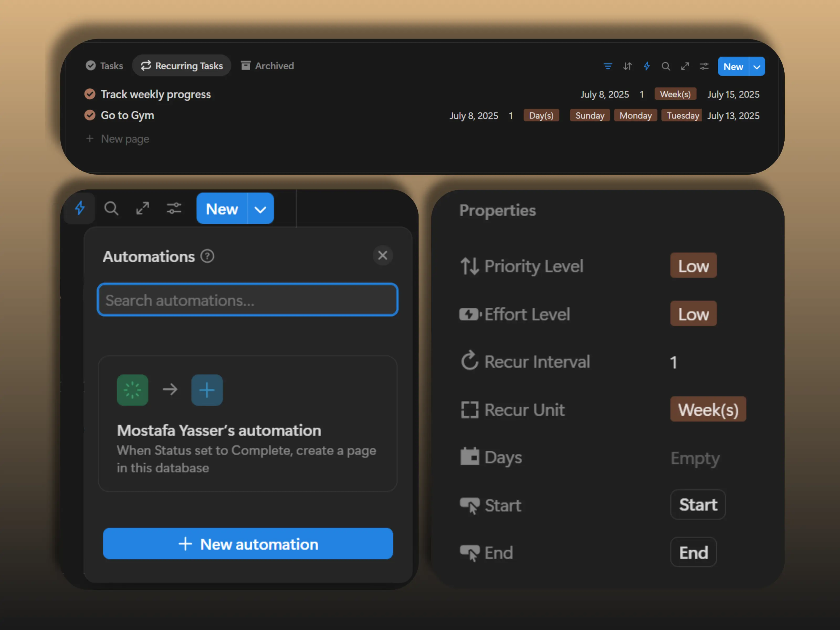Click the green trigger icon on the automation card

132,390
